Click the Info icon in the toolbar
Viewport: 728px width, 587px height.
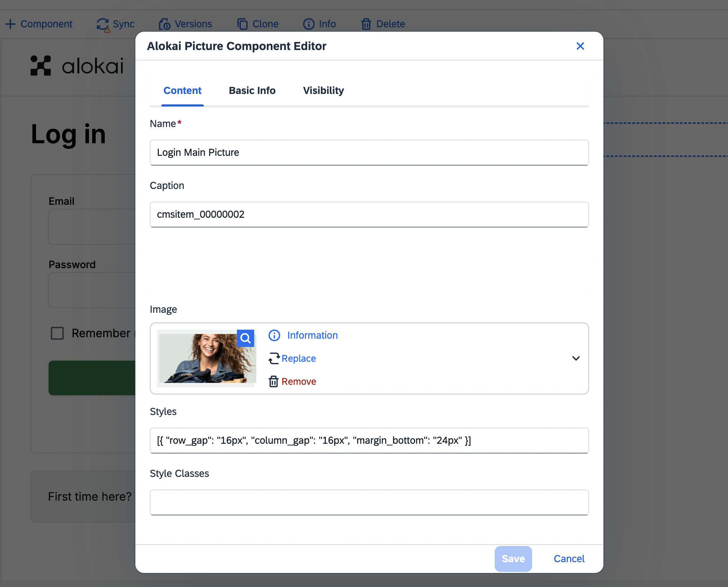pyautogui.click(x=309, y=24)
